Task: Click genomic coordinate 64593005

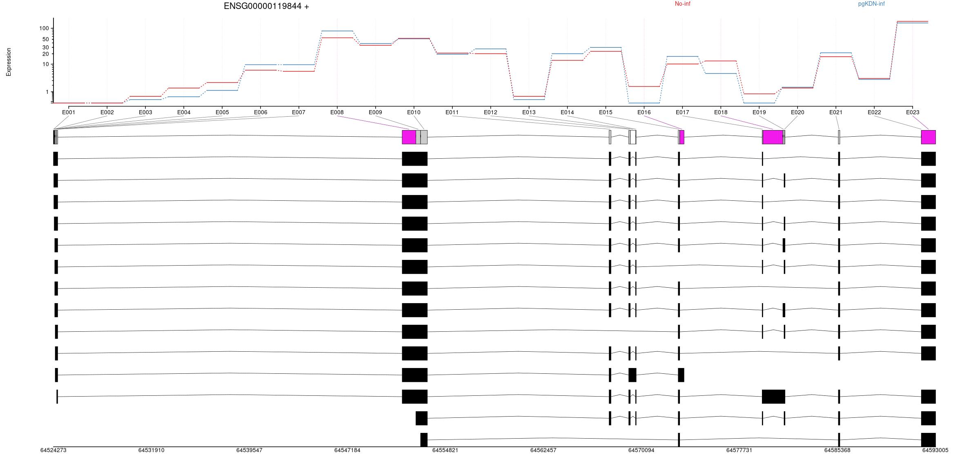Action: click(935, 450)
